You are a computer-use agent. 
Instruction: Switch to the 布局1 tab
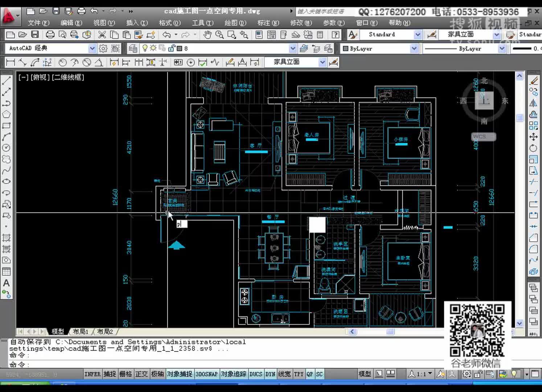[81, 331]
